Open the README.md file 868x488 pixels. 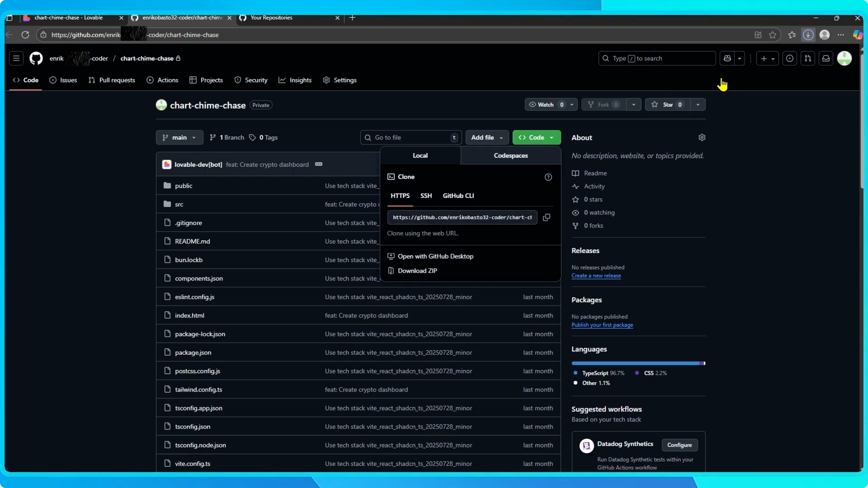192,241
